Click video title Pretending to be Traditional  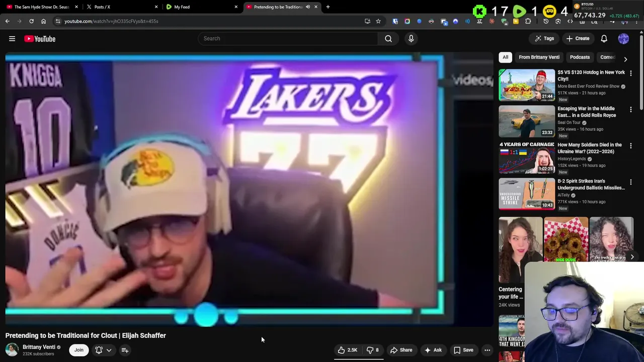coord(86,335)
